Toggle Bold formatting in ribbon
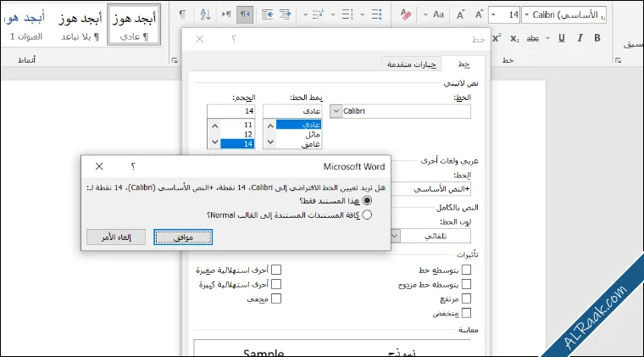Image resolution: width=644 pixels, height=357 pixels. click(597, 38)
